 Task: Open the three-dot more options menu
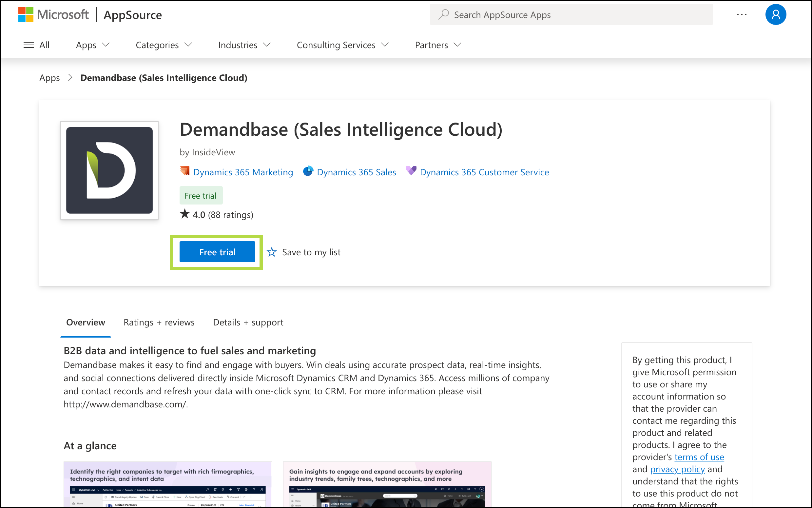(742, 15)
